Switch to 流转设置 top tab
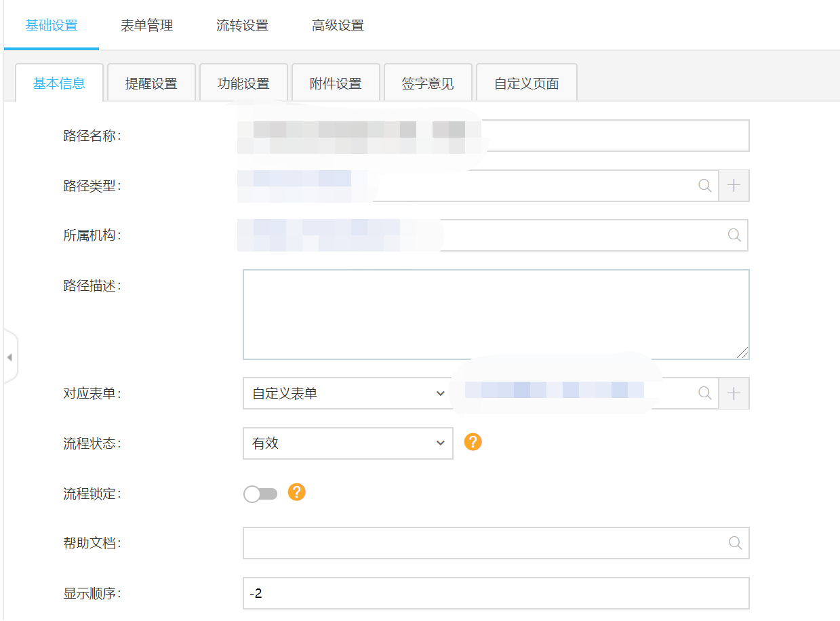This screenshot has height=621, width=840. 243,26
